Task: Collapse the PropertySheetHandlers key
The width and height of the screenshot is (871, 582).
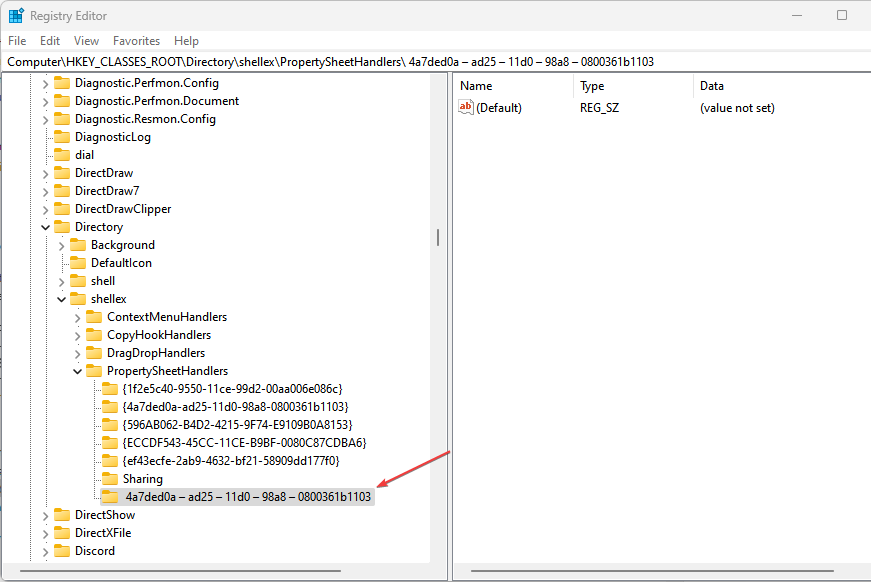Action: click(x=78, y=371)
